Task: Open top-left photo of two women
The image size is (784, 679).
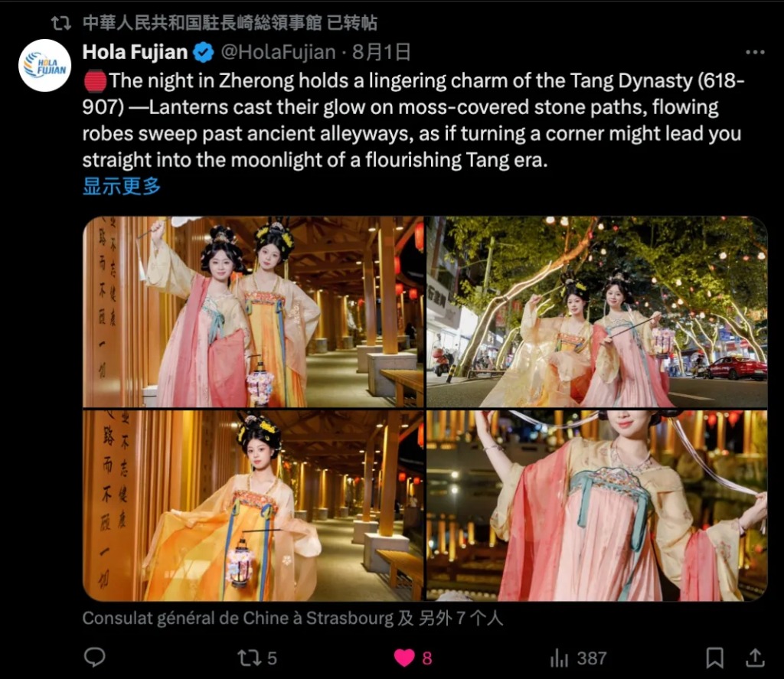Action: pyautogui.click(x=253, y=312)
